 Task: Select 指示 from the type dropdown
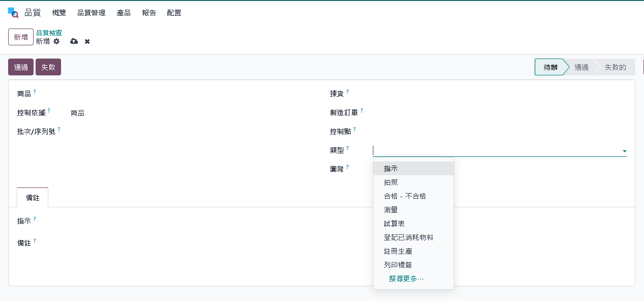click(x=391, y=169)
